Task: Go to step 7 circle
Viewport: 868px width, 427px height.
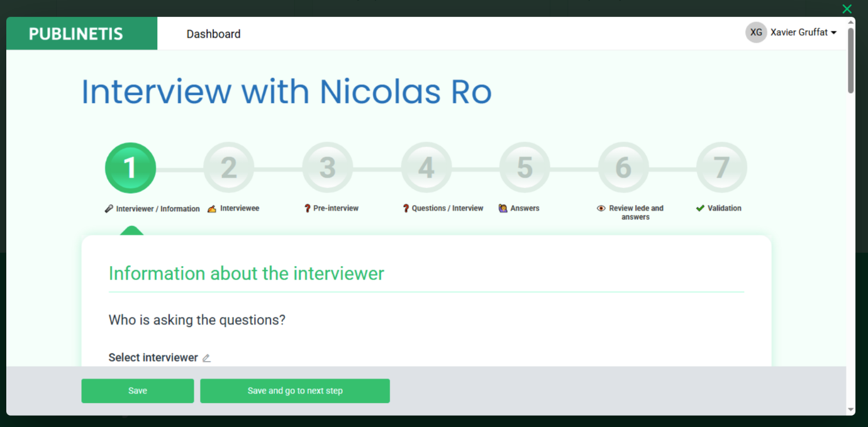Action: (x=721, y=168)
